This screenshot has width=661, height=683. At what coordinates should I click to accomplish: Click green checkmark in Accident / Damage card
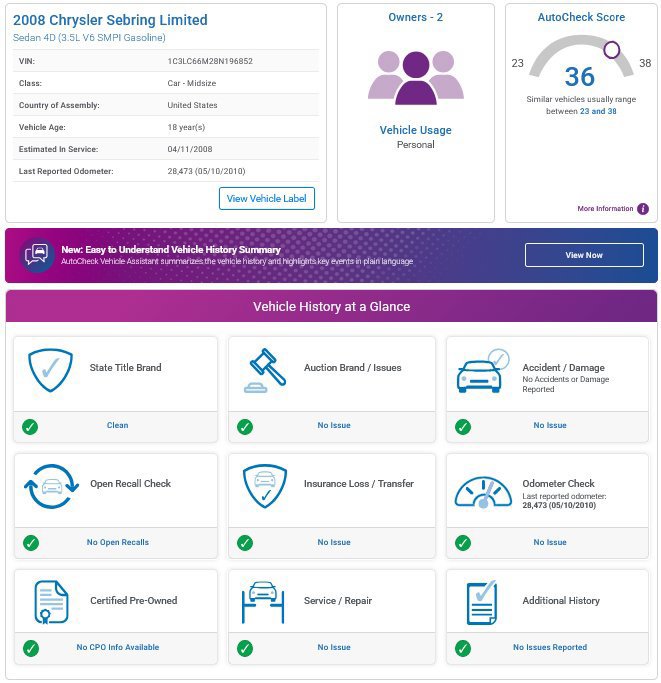[463, 426]
